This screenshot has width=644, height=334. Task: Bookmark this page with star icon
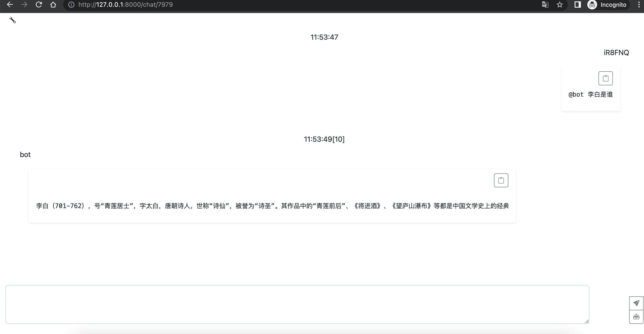[x=560, y=5]
